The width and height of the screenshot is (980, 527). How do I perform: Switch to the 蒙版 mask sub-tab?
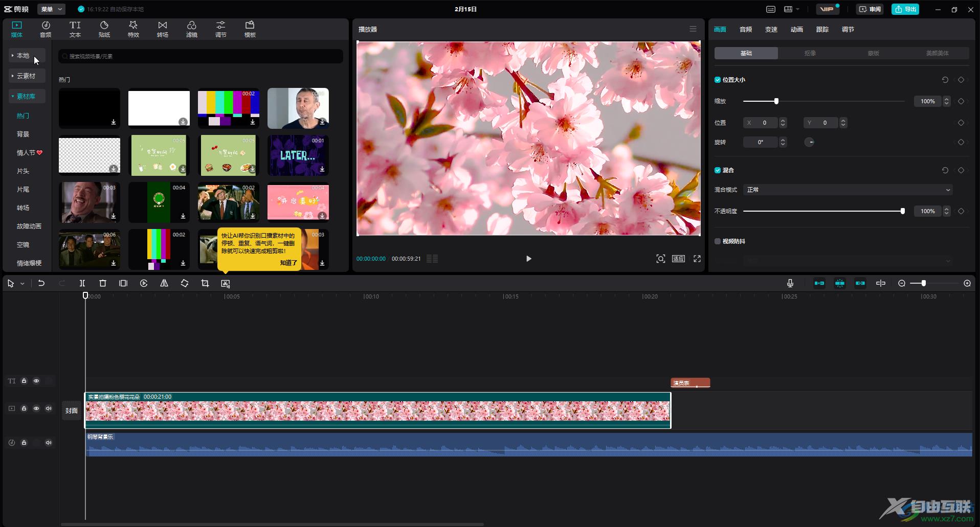[874, 53]
